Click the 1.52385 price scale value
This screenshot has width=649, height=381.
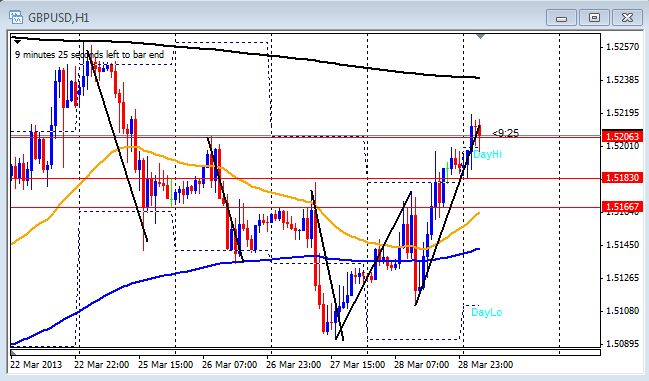pyautogui.click(x=622, y=79)
